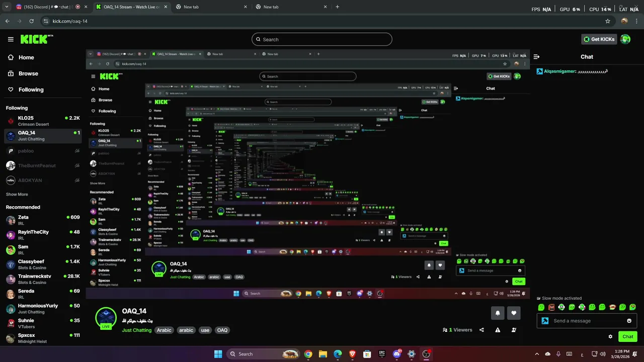
Task: Open chat settings gear beside the Chat button
Action: tap(610, 337)
